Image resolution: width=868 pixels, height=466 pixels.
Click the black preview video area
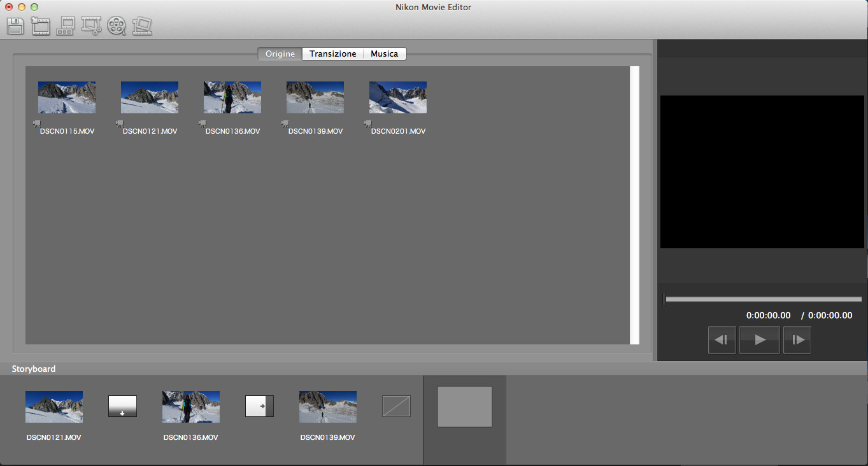tap(762, 172)
